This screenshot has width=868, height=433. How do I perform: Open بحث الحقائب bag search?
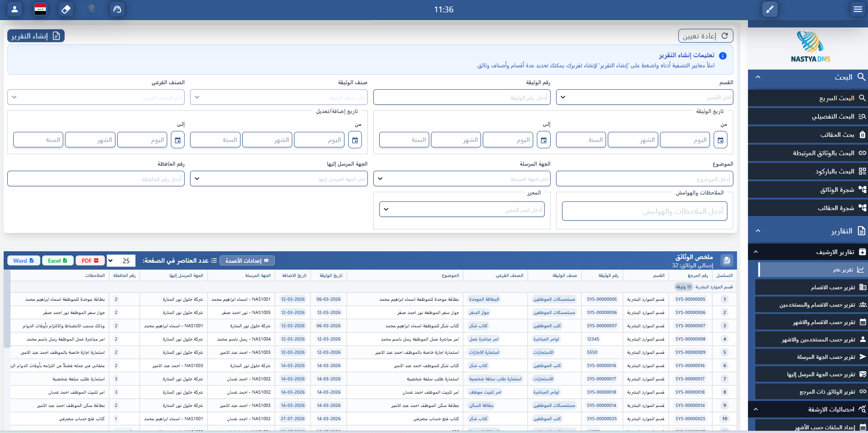click(808, 135)
